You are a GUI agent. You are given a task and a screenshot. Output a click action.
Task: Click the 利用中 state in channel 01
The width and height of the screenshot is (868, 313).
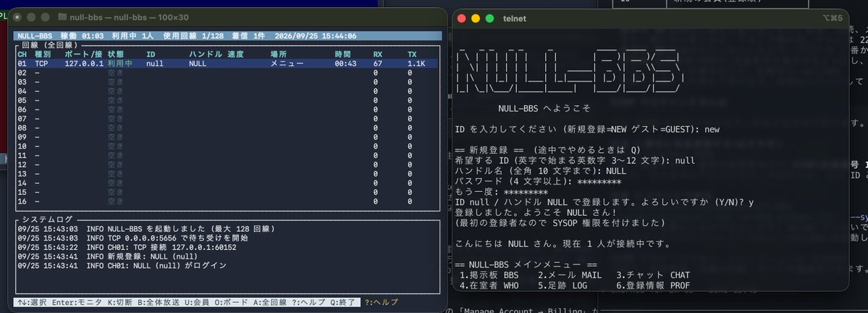(120, 64)
